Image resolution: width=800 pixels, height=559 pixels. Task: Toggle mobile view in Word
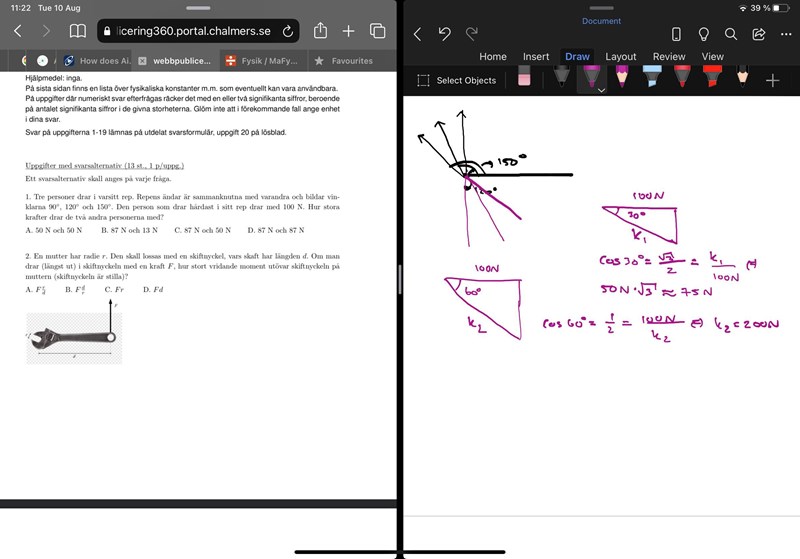point(676,34)
